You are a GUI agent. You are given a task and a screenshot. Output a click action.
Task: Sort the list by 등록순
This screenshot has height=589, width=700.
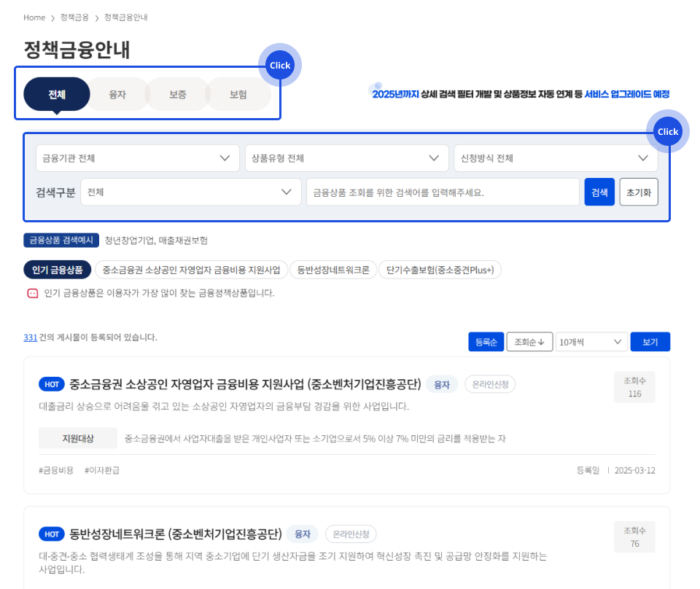pos(486,342)
